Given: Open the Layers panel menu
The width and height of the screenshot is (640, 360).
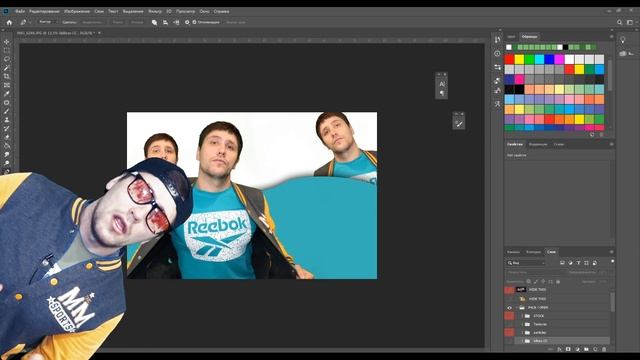Looking at the screenshot, I should [x=611, y=252].
